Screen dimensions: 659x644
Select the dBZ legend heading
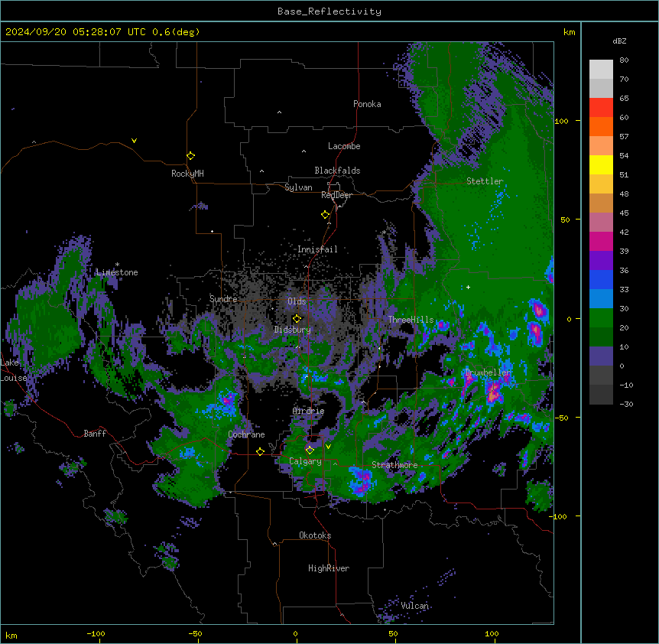pyautogui.click(x=619, y=41)
